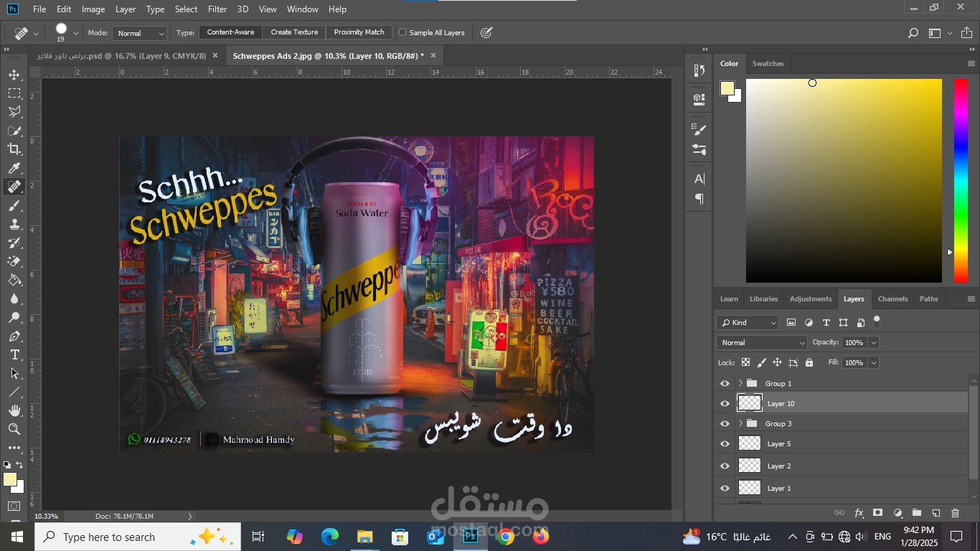Select the Crop tool
Image resolution: width=980 pixels, height=551 pixels.
(x=14, y=149)
